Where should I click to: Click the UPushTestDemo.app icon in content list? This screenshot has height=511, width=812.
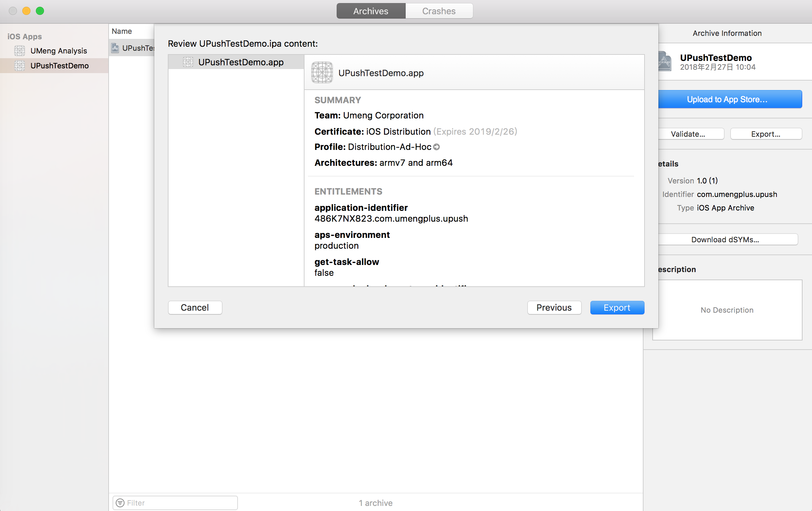(x=188, y=62)
